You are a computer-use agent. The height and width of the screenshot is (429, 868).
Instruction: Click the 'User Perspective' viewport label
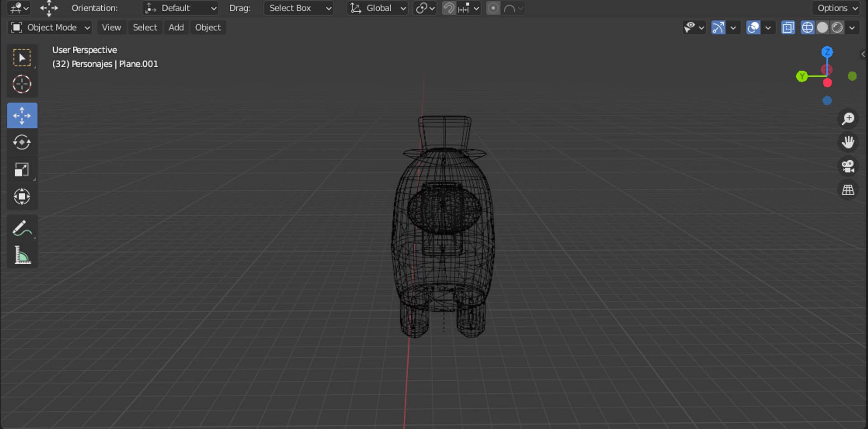click(x=85, y=50)
